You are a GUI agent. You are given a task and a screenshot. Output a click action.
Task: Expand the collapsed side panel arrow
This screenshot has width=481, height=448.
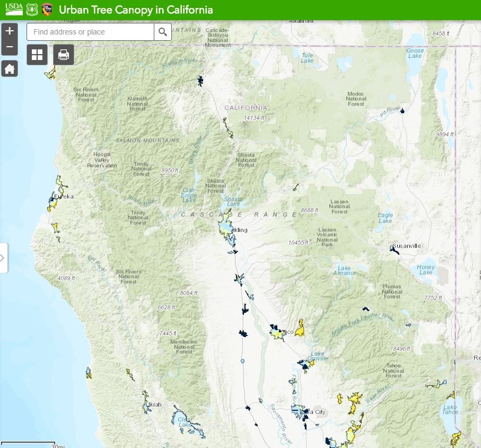coord(3,258)
